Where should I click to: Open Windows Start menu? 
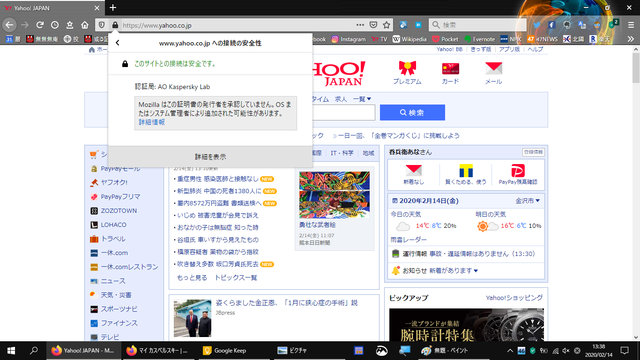tap(11, 351)
